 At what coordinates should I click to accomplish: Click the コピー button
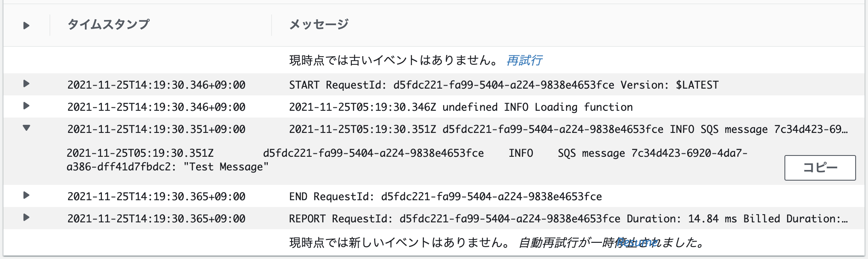coord(819,168)
